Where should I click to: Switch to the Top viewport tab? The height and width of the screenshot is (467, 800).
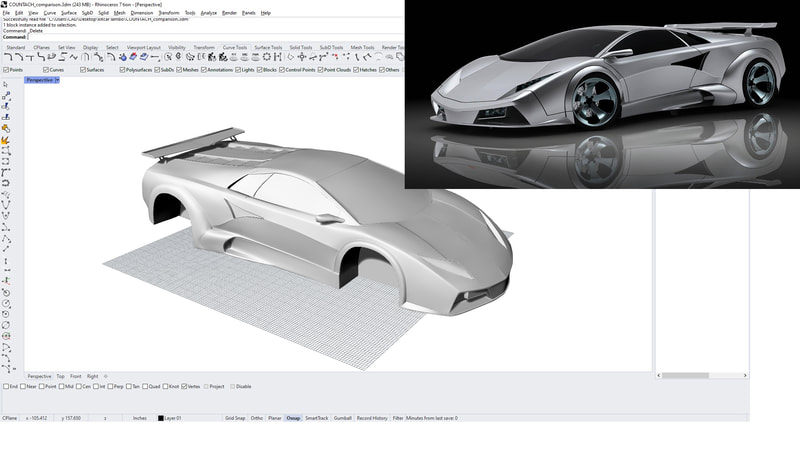(61, 376)
